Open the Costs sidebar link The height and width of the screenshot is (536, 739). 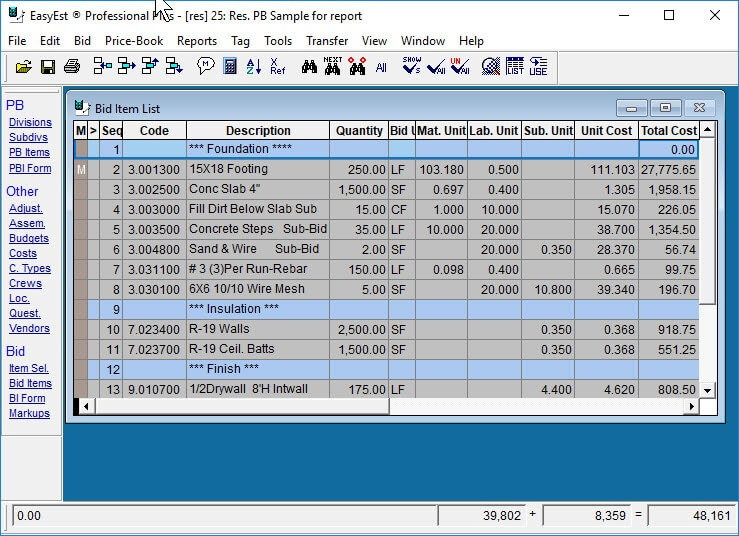click(x=23, y=253)
